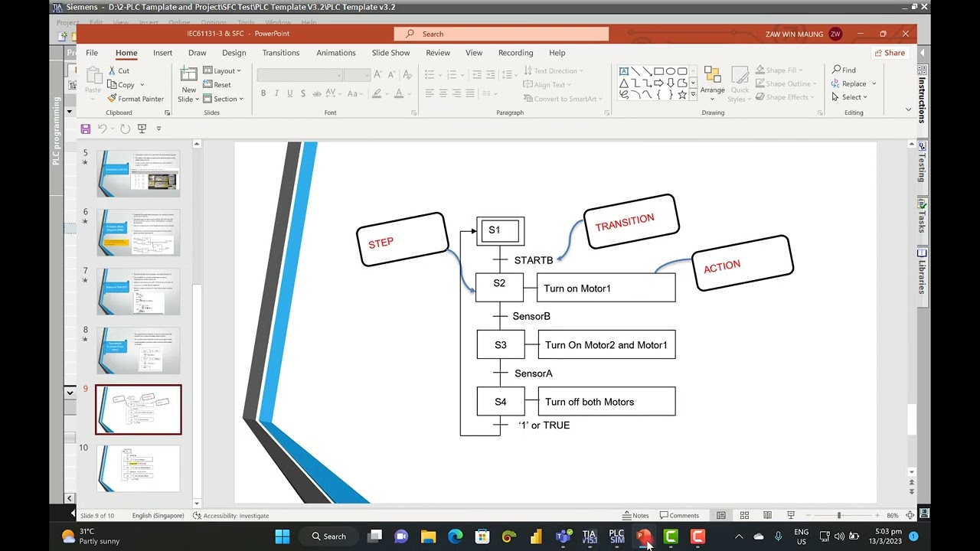Click the PowerPoint Search box

(x=501, y=34)
